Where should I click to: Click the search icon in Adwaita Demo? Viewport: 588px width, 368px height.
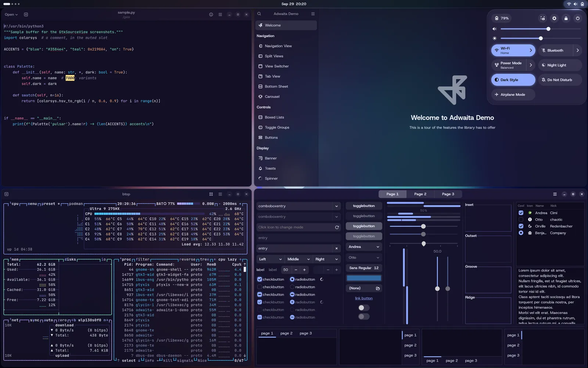[x=259, y=14]
